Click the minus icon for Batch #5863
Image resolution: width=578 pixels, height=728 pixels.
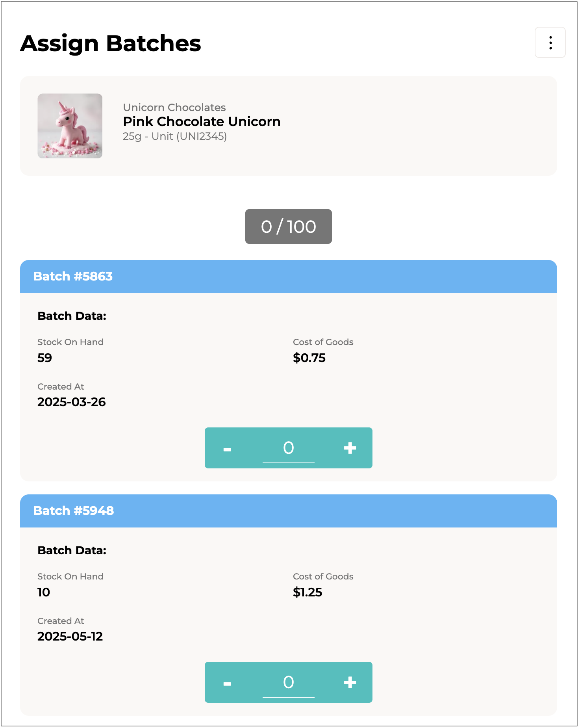pos(227,448)
